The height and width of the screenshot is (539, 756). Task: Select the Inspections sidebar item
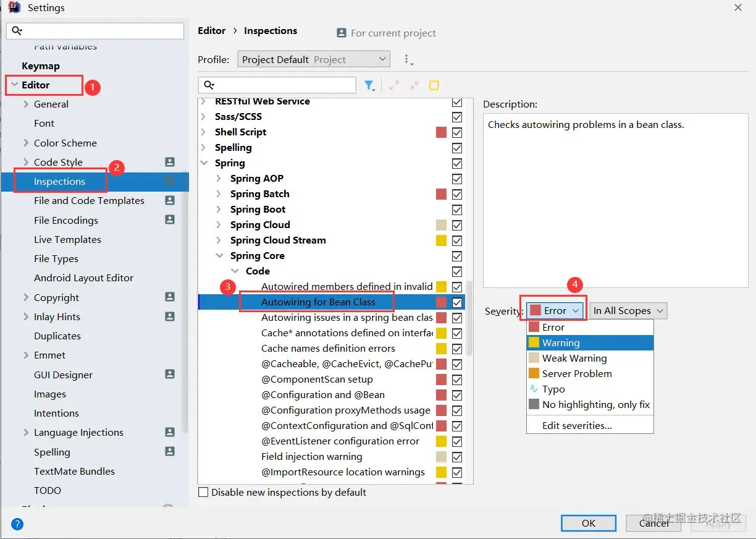(94, 182)
